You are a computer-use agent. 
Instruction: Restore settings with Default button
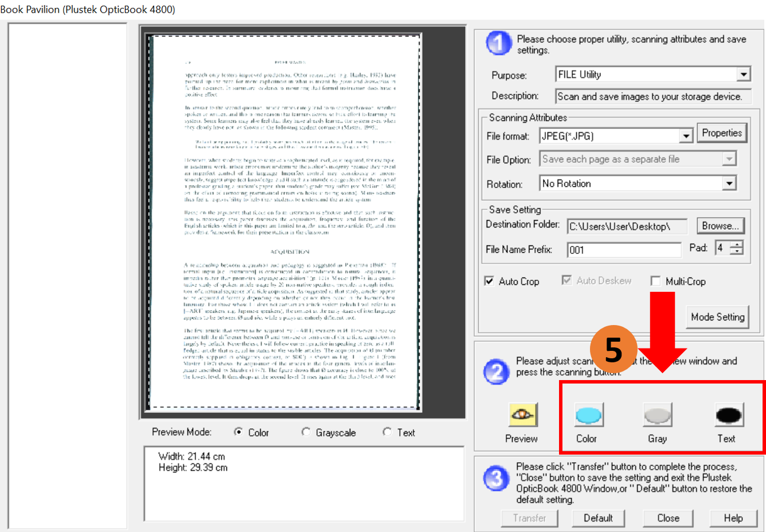(x=598, y=518)
